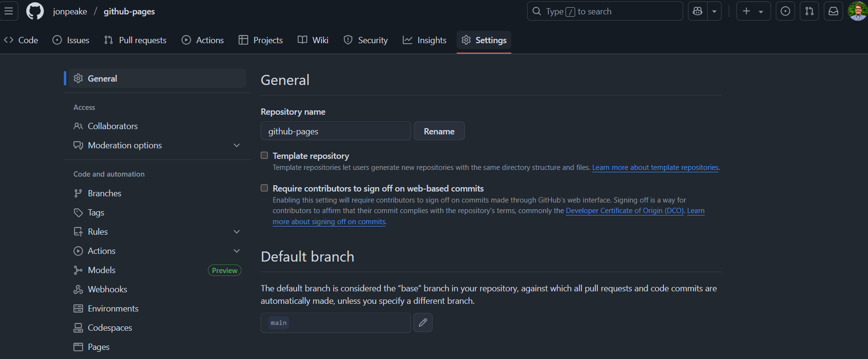Open the hamburger navigation menu
Viewport: 868px width, 359px height.
point(9,11)
